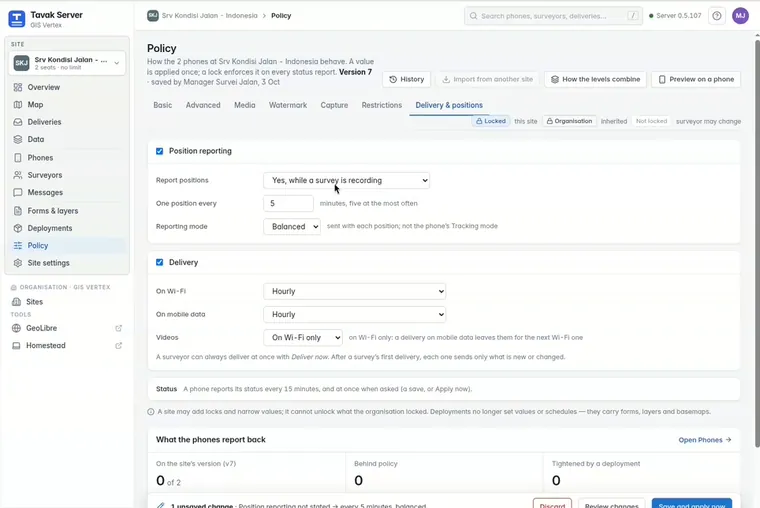The width and height of the screenshot is (760, 508).
Task: Click the Deployments cube icon in the sidebar
Action: click(18, 228)
